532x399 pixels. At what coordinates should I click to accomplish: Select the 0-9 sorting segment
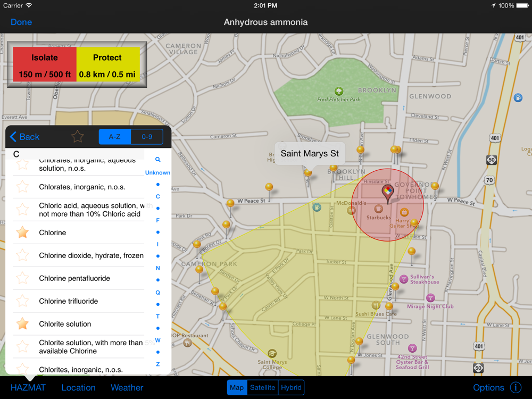click(147, 137)
